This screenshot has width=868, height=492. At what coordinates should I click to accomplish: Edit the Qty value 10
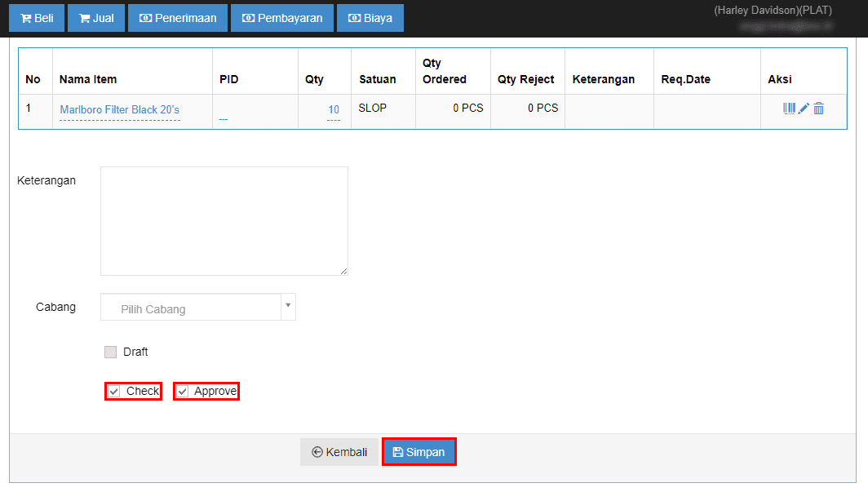(334, 110)
